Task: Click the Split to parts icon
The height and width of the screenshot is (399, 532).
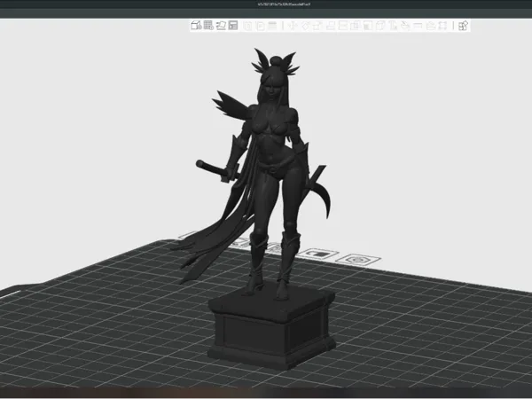Action: point(261,26)
